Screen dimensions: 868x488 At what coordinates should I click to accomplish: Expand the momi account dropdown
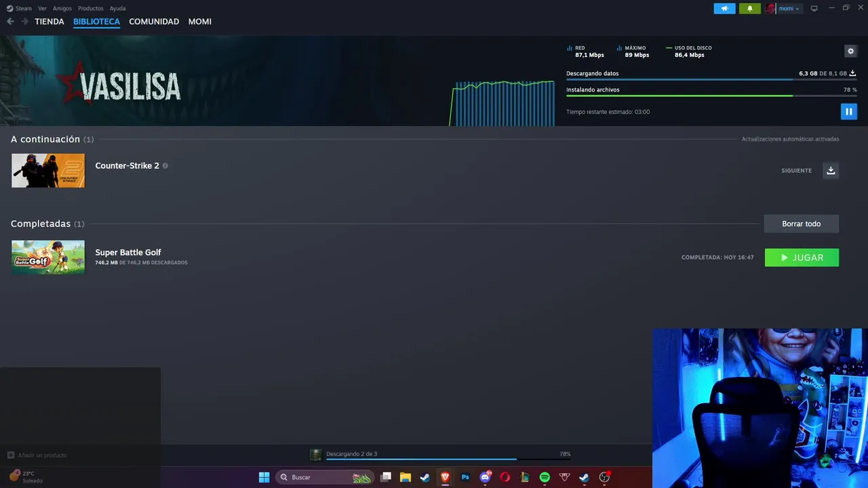point(789,8)
